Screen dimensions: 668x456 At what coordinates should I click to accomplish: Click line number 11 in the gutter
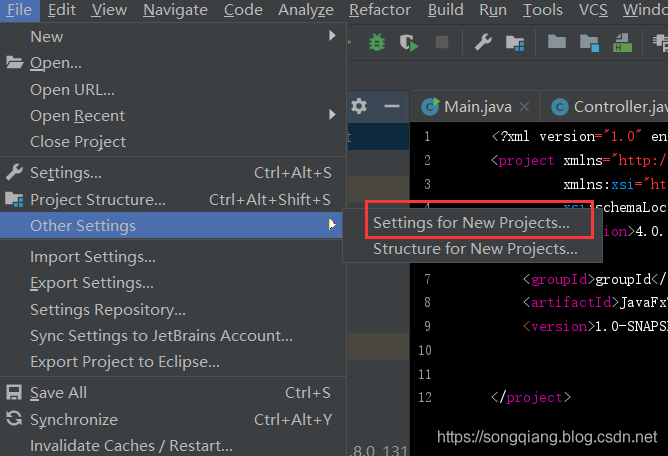click(x=425, y=374)
